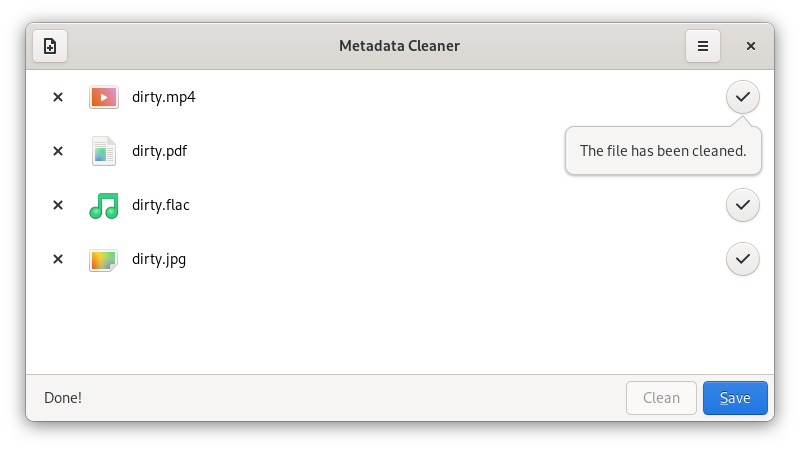The width and height of the screenshot is (800, 450).
Task: Click the "The file has been cleaned." popover
Action: (663, 151)
